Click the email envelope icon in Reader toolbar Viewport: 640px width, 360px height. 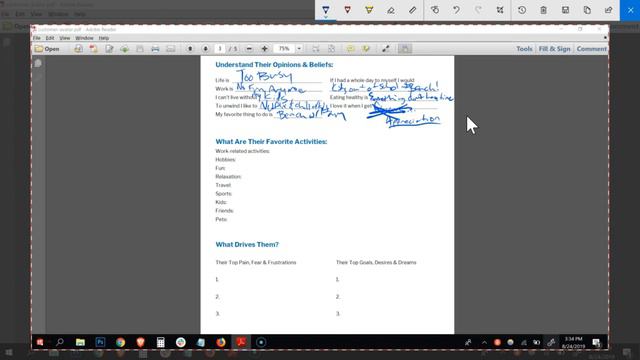coord(171,49)
